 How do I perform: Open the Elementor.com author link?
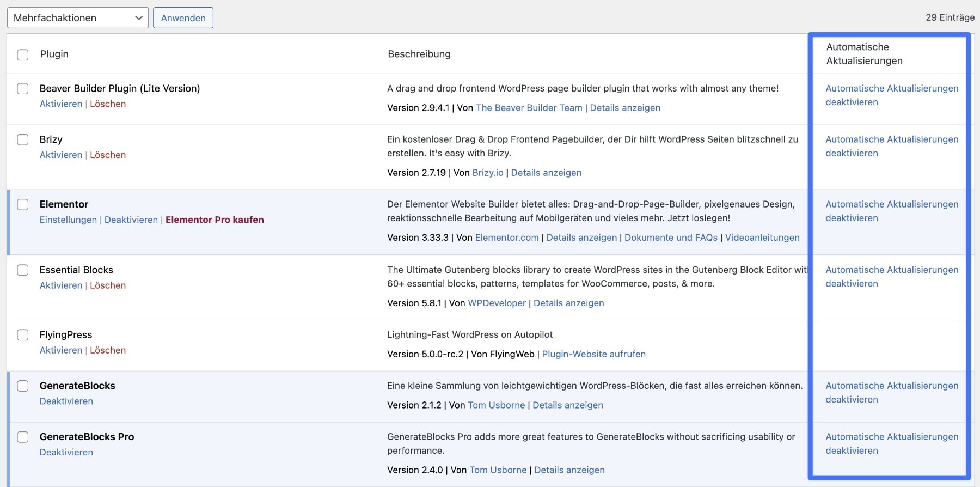507,238
